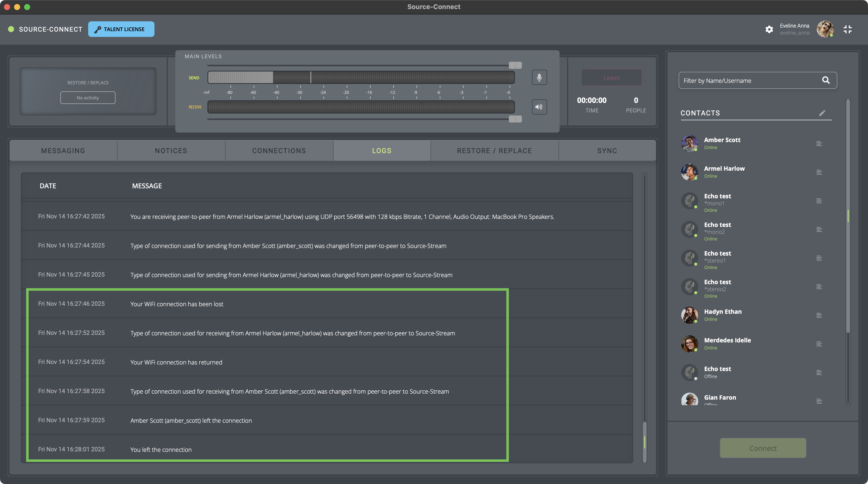Click the search magnifier icon
Viewport: 868px width, 484px height.
826,80
